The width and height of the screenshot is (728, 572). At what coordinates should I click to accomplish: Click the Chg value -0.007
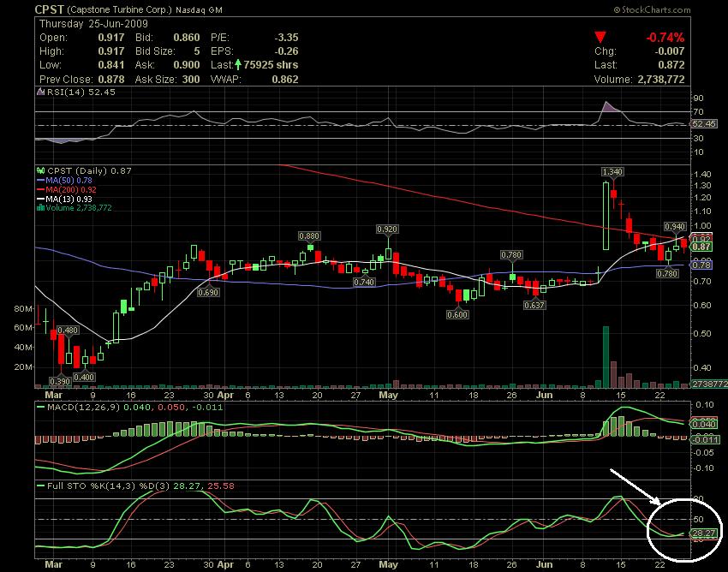tap(668, 51)
